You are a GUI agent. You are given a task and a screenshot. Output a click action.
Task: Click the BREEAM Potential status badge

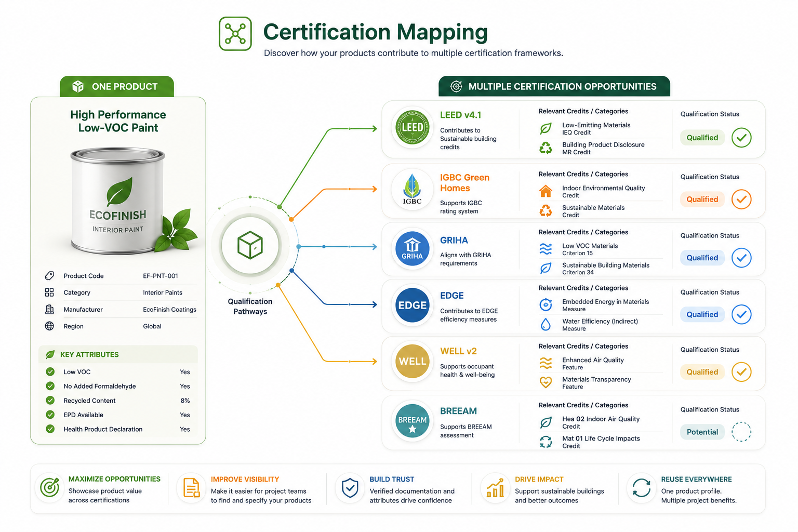coord(702,432)
